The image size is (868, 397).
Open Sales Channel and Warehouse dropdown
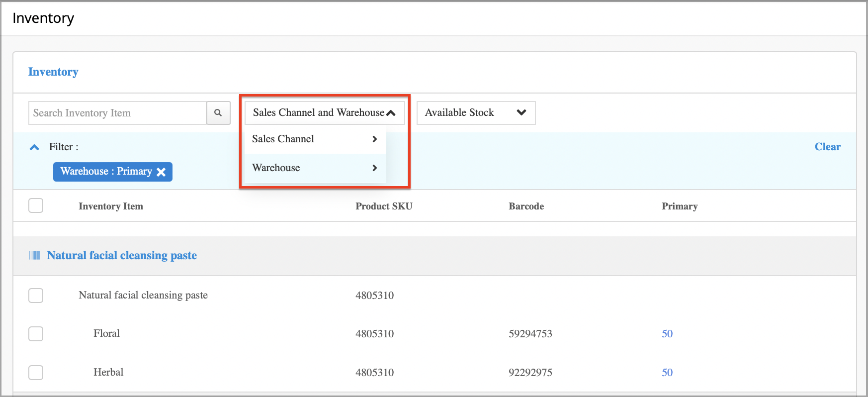[325, 113]
